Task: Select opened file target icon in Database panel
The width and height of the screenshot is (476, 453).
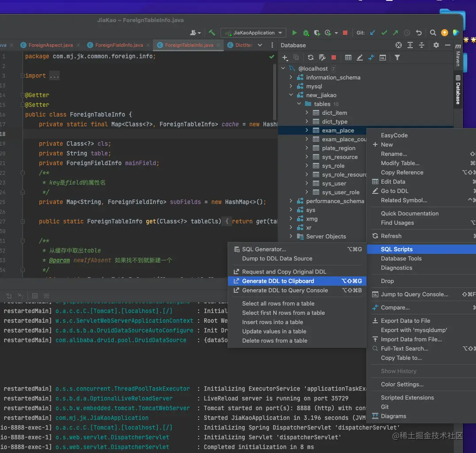Action: tap(399, 45)
